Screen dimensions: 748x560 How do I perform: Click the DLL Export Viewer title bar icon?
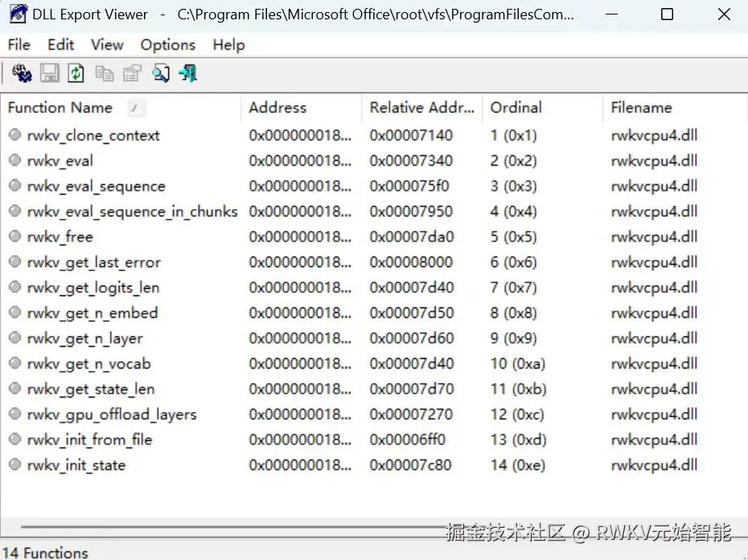tap(18, 14)
